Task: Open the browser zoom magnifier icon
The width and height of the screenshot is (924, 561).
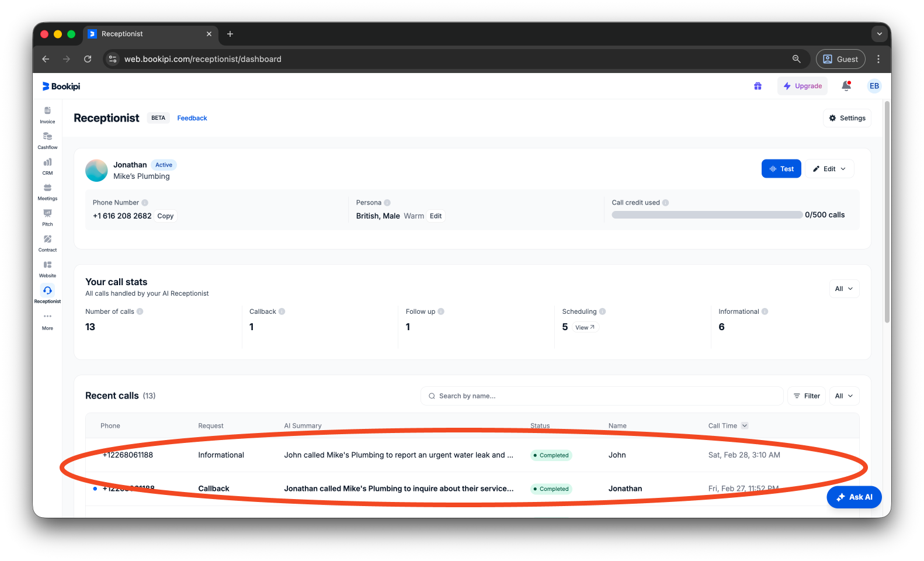Action: [796, 59]
